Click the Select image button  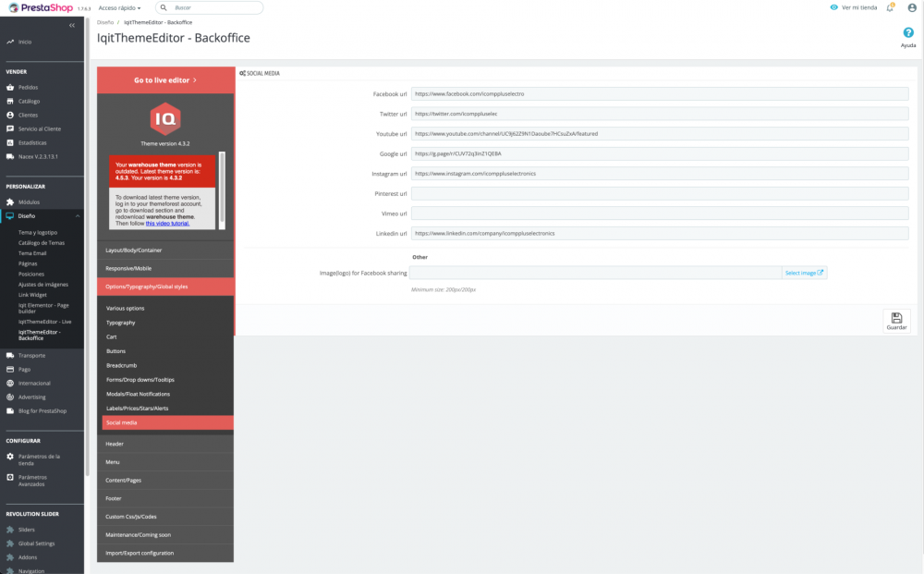805,273
